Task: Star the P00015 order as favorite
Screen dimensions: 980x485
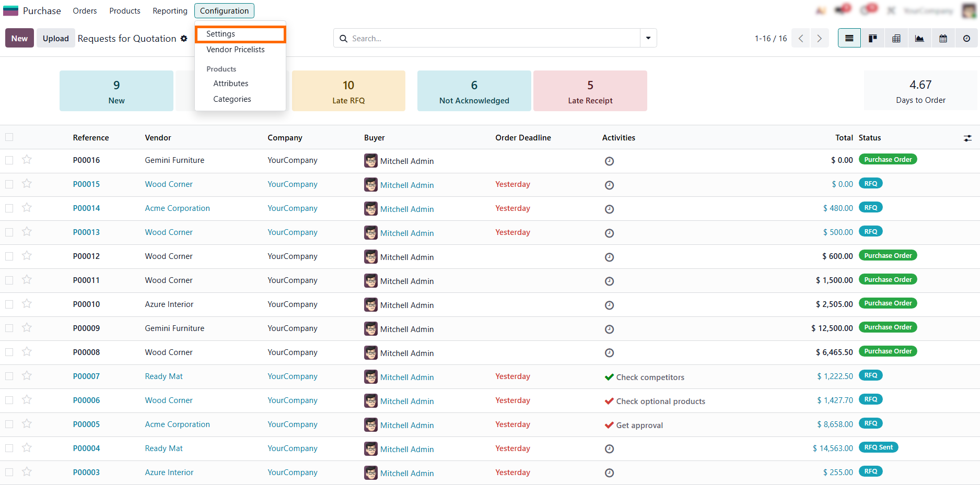Action: point(27,184)
